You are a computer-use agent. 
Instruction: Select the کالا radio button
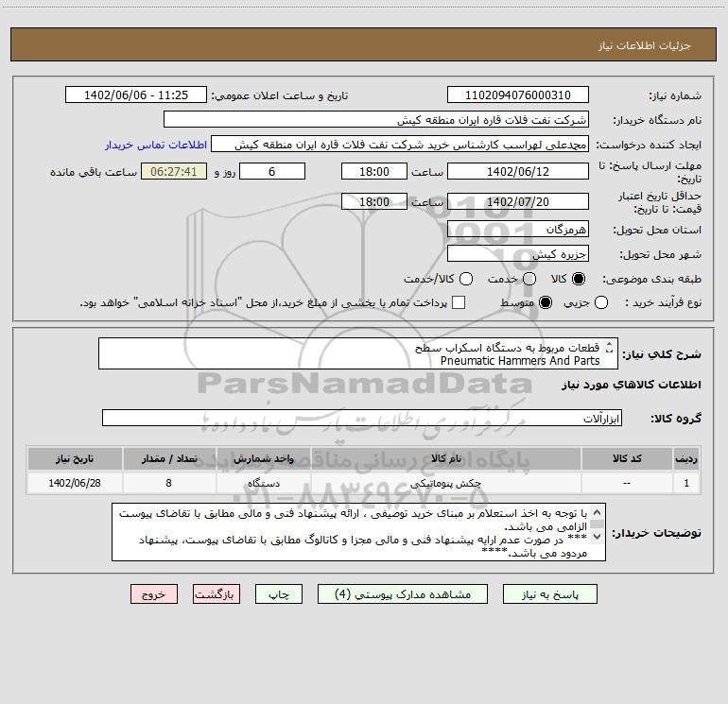tap(579, 279)
